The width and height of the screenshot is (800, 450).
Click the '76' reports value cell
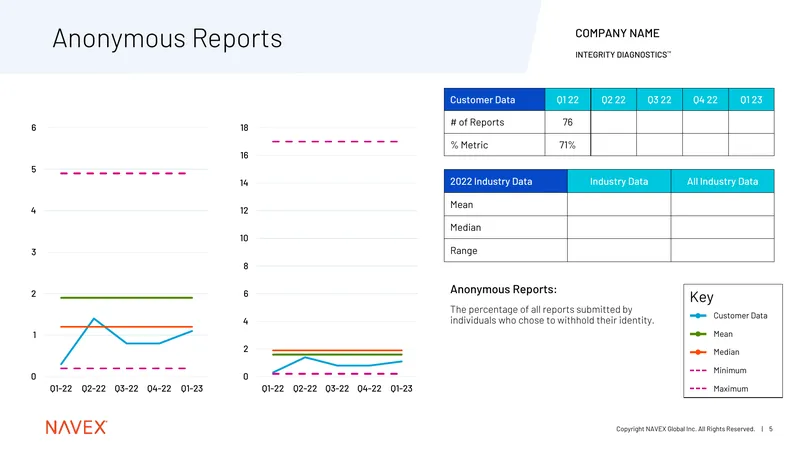pos(568,122)
